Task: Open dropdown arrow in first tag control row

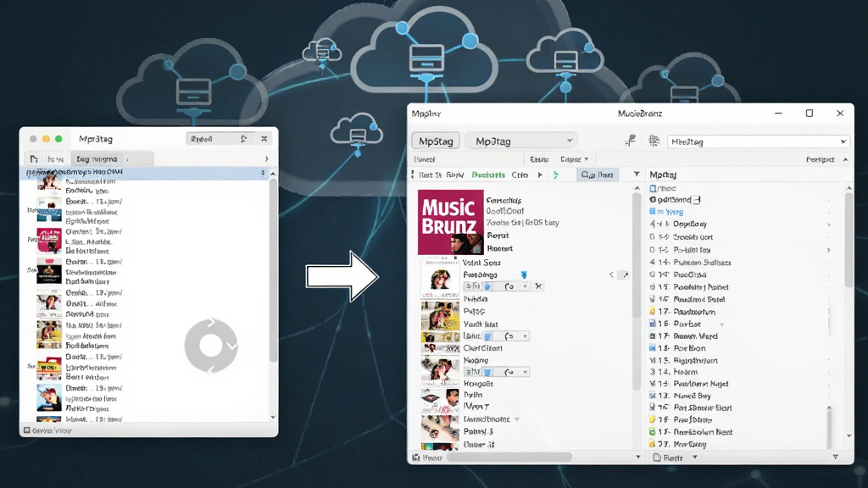Action: coord(525,286)
